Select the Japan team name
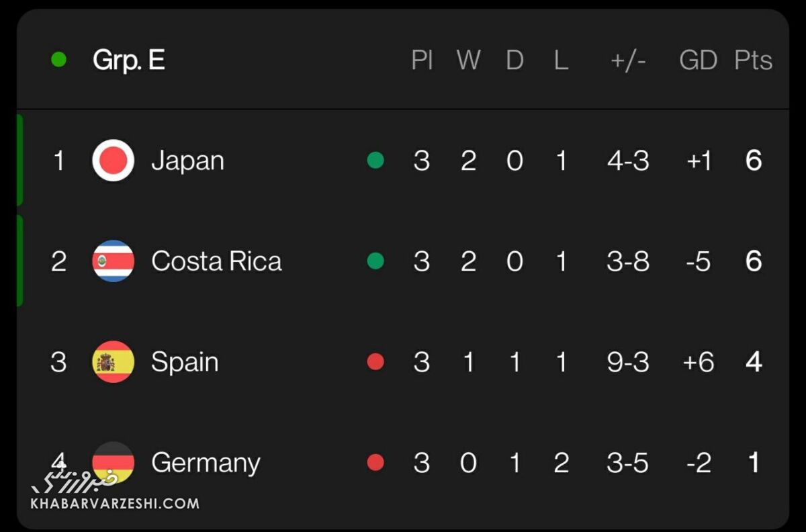The height and width of the screenshot is (532, 806). [x=187, y=161]
